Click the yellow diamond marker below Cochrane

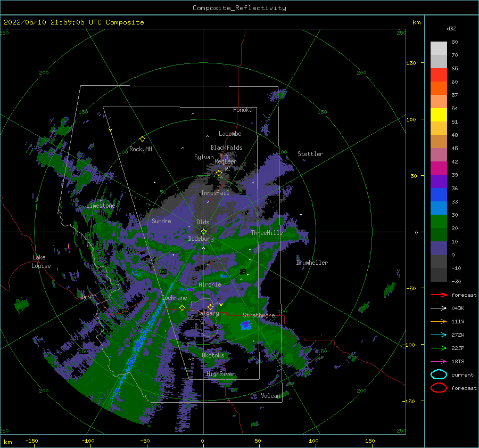click(x=182, y=308)
